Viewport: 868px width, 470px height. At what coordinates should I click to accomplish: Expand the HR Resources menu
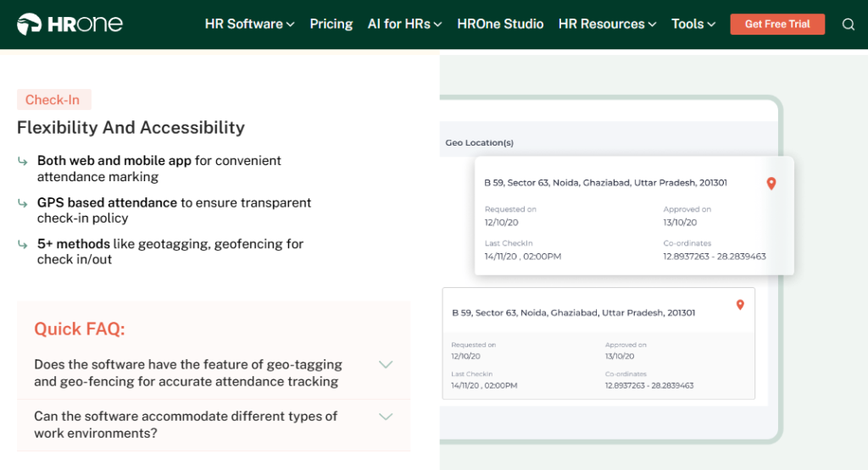click(x=607, y=25)
